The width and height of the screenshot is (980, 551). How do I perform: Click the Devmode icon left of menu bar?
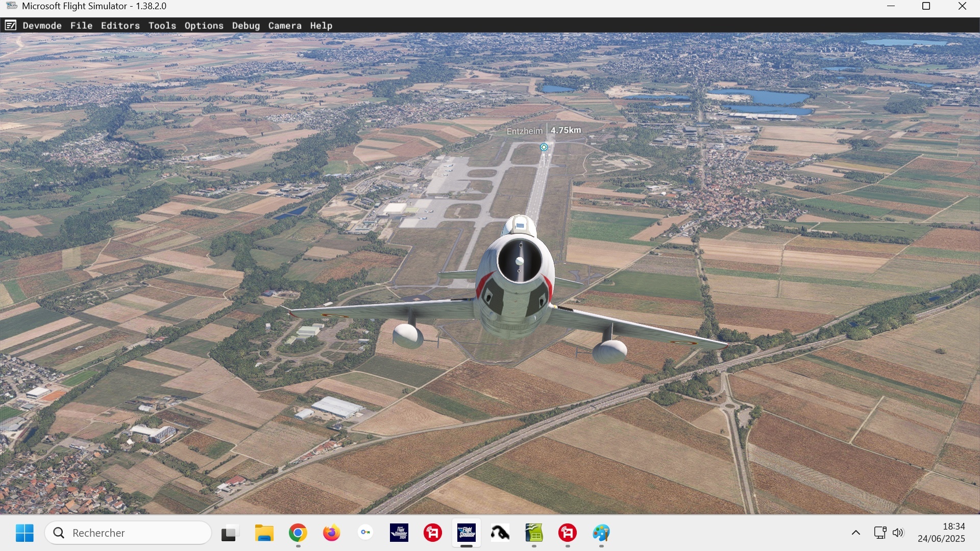(x=10, y=26)
